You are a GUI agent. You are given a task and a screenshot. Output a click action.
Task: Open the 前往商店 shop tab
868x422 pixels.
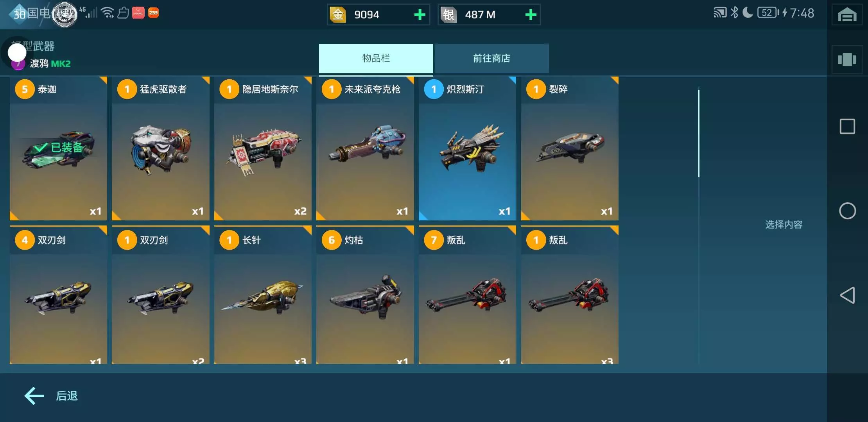(491, 59)
